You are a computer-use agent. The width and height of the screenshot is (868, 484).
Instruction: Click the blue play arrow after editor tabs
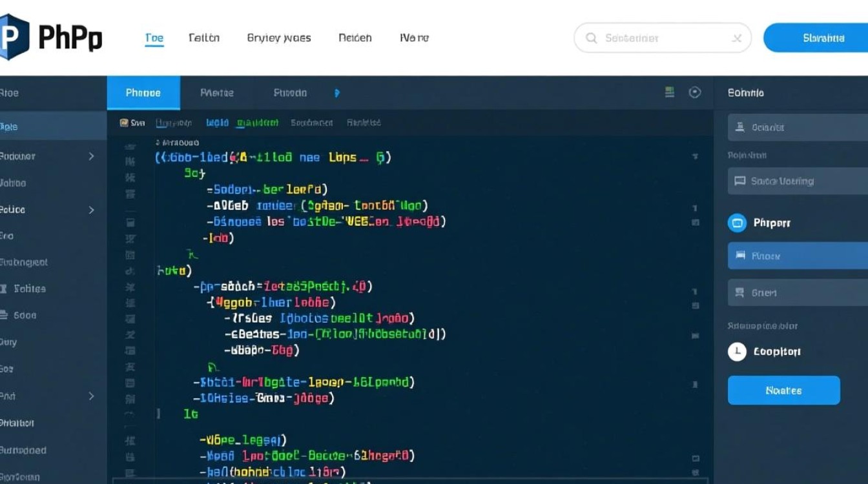(336, 93)
